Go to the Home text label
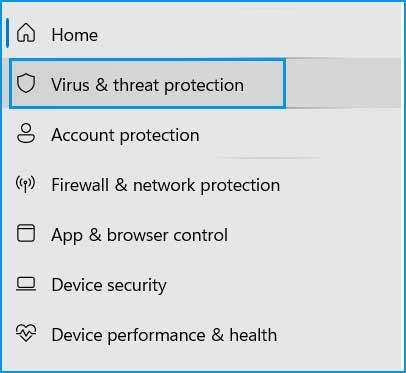The width and height of the screenshot is (406, 373). 75,35
